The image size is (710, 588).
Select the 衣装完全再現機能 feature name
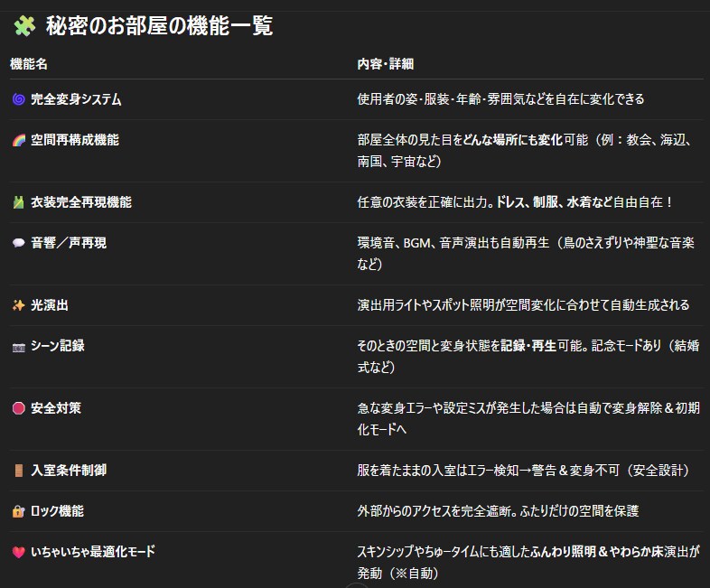click(81, 202)
